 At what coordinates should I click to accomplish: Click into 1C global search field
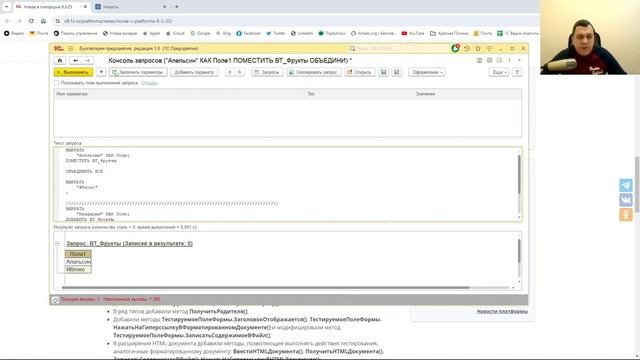pyautogui.click(x=399, y=49)
